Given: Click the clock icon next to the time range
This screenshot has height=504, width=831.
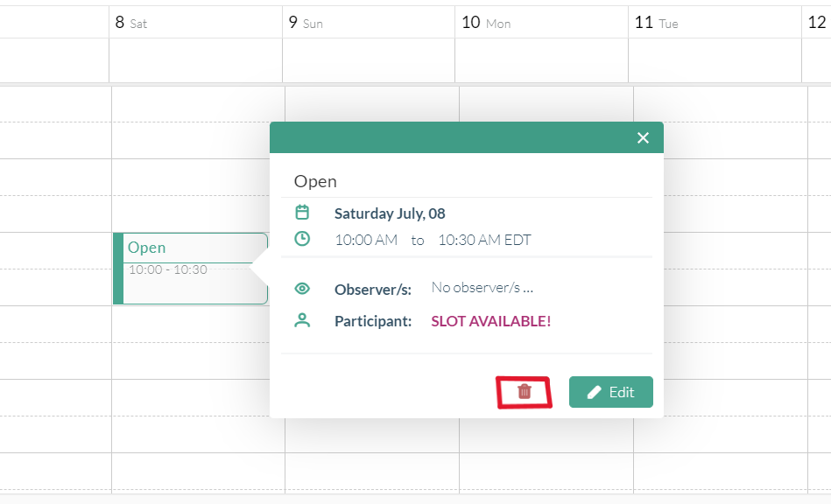Looking at the screenshot, I should click(302, 238).
